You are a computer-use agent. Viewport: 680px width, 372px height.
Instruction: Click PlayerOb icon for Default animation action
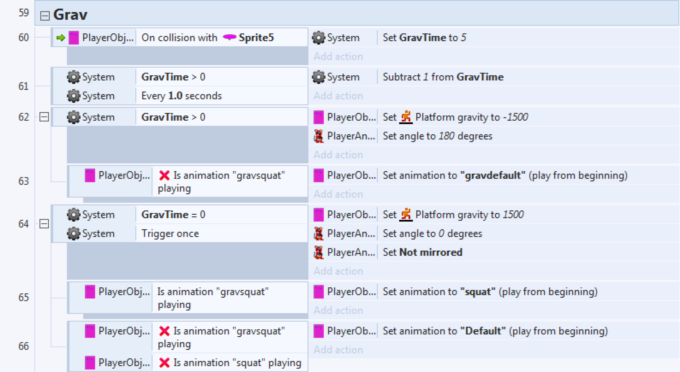[x=319, y=331]
